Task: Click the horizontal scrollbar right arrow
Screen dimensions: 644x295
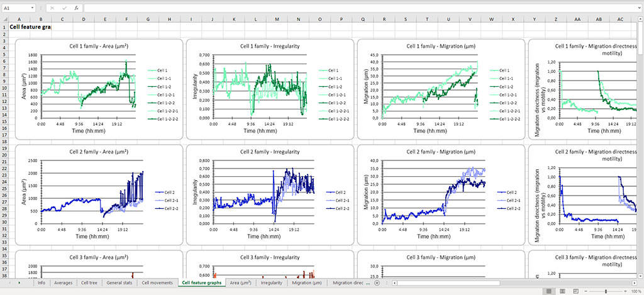Action: (x=635, y=283)
